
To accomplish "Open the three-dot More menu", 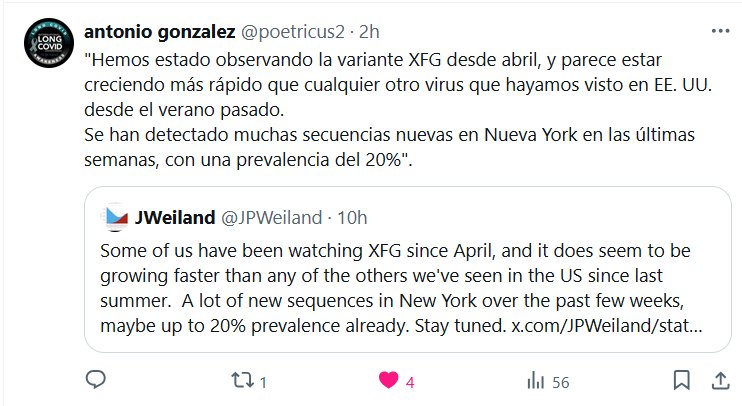I will point(718,30).
